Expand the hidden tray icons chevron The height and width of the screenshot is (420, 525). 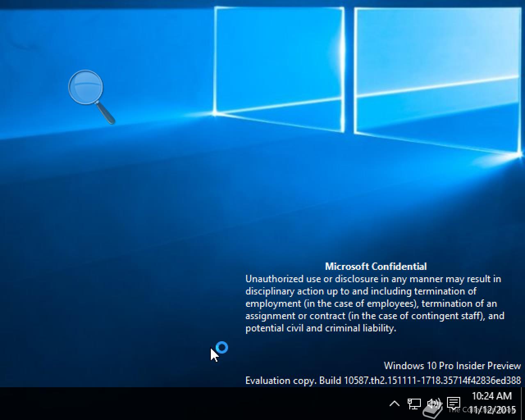coord(394,404)
